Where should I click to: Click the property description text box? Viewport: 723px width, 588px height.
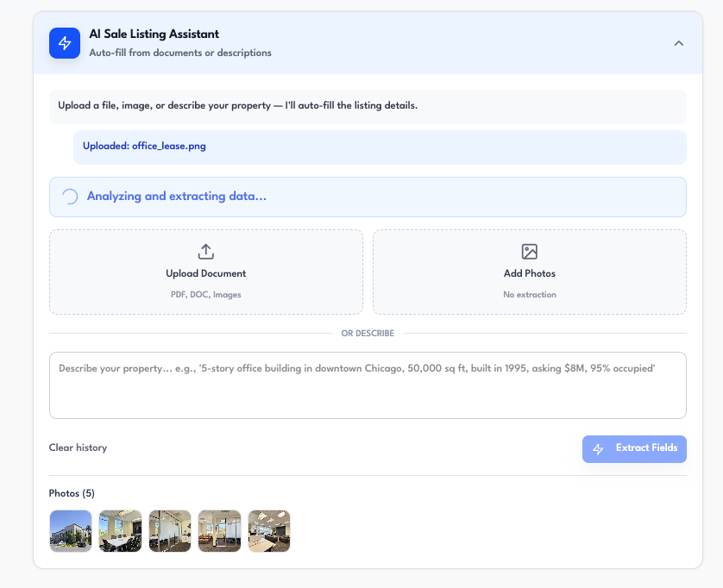pyautogui.click(x=368, y=385)
